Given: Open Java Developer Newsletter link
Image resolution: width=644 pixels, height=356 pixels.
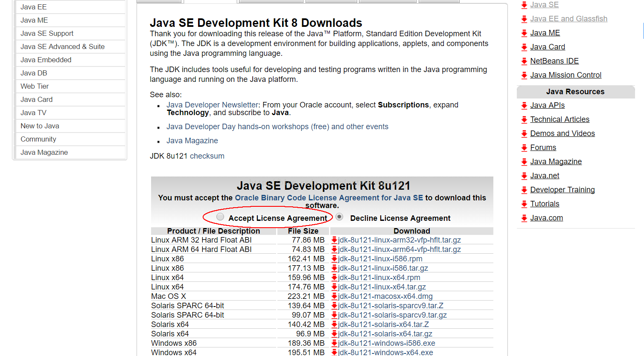Looking at the screenshot, I should tap(213, 105).
